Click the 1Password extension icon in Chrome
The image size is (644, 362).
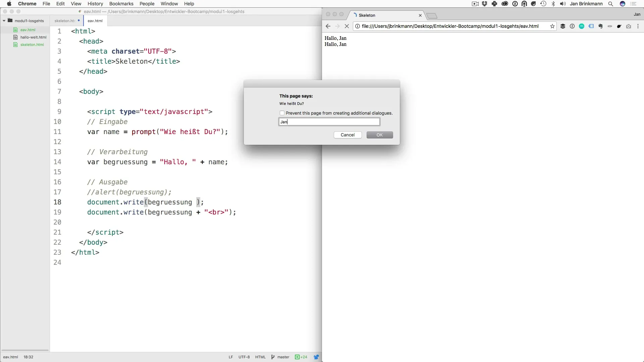(x=572, y=26)
